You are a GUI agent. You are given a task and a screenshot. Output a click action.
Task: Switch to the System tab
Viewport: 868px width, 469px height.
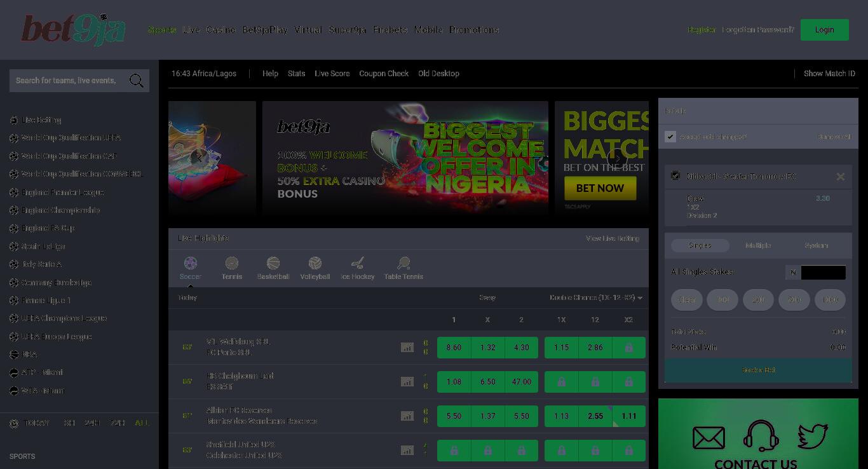click(x=817, y=245)
